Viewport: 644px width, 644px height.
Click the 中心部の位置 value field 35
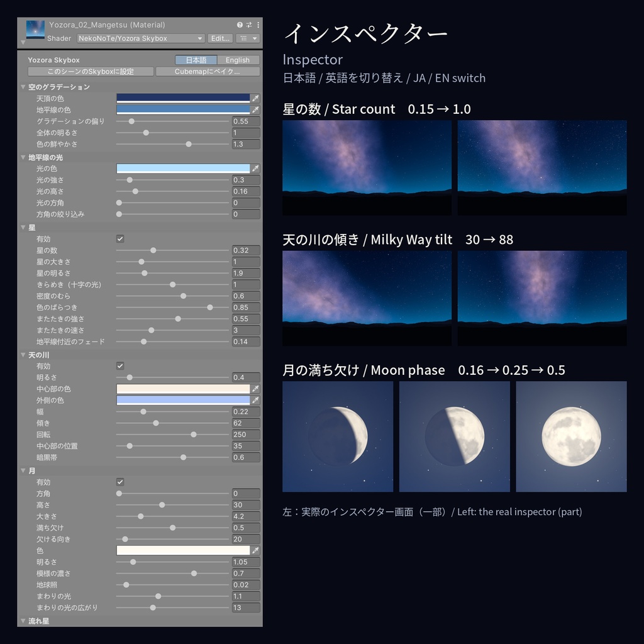246,446
